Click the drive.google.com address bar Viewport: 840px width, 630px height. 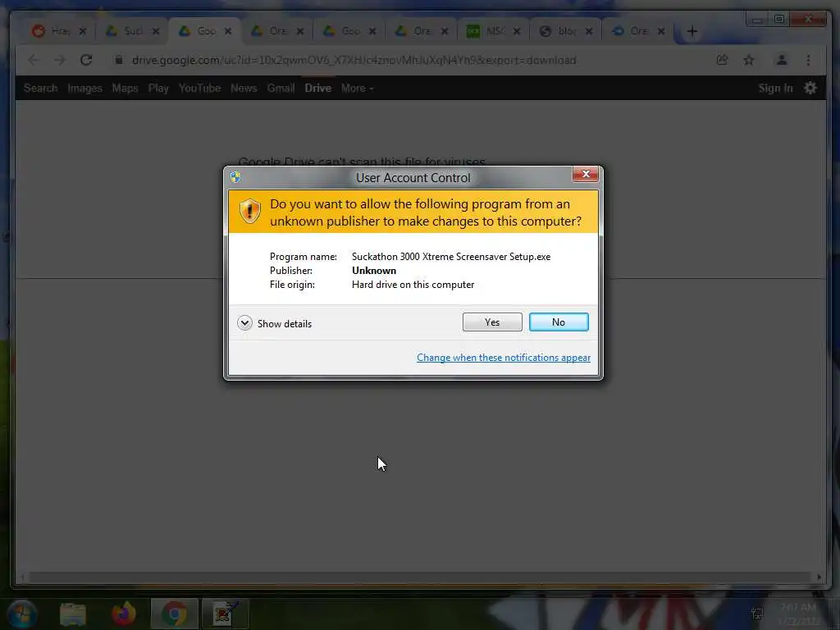[354, 60]
